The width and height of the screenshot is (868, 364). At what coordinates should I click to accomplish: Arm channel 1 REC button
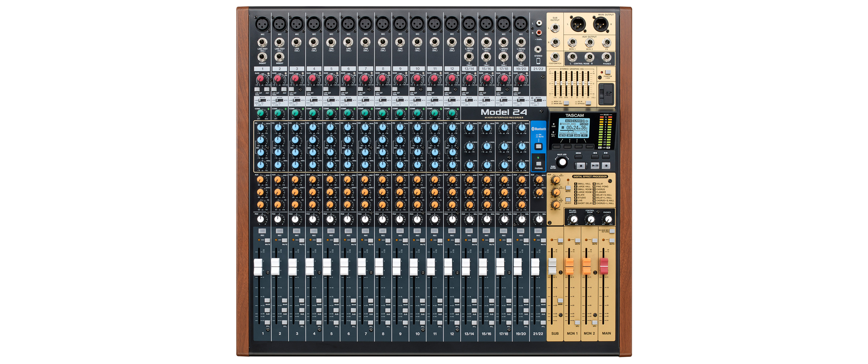(x=263, y=231)
